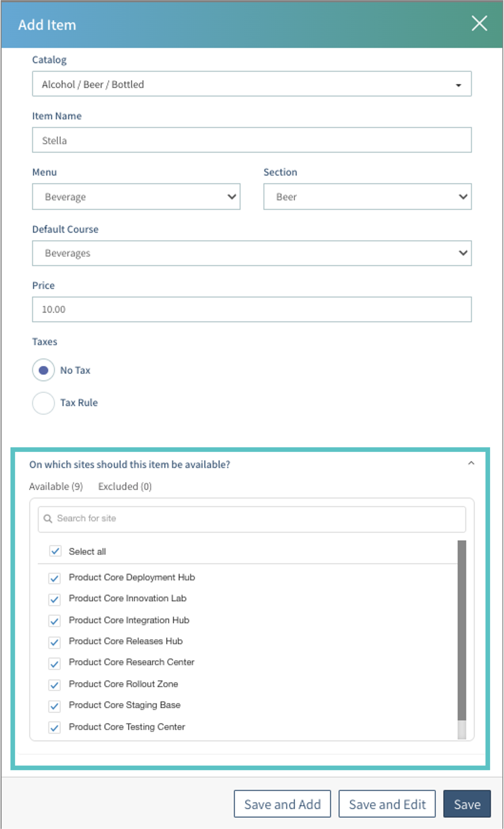Click the search magnifier icon
Screen dimensions: 504x829
48,519
